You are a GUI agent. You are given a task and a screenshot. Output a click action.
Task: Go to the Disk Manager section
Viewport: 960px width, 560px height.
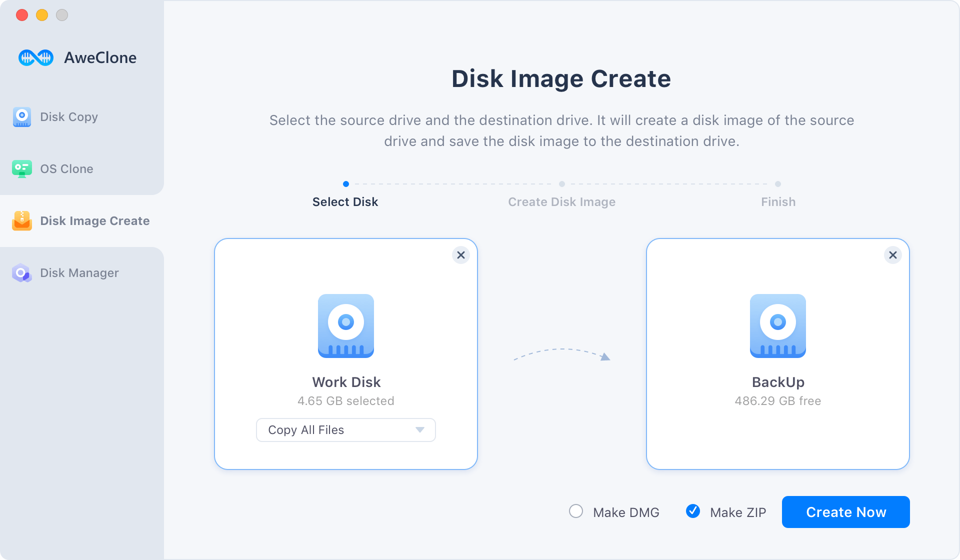click(82, 273)
